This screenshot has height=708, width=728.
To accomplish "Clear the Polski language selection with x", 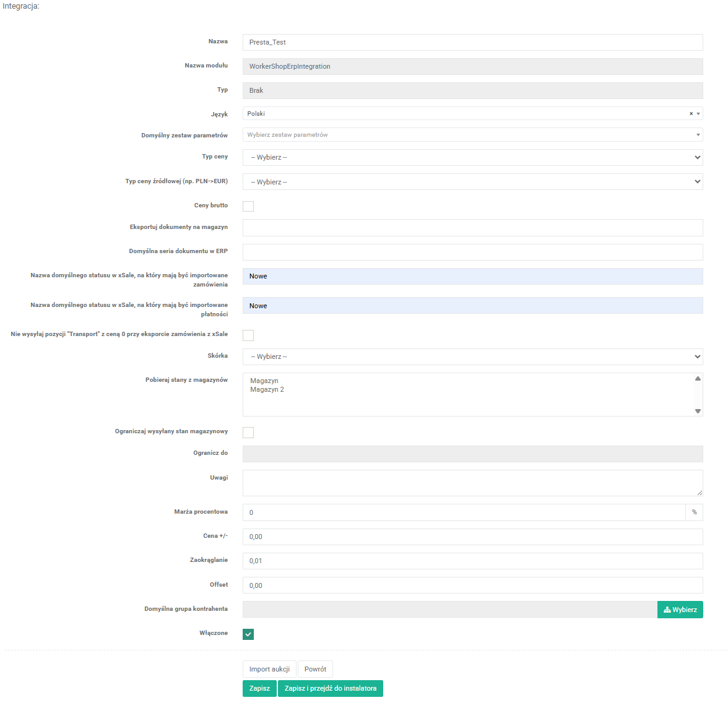I will (691, 114).
